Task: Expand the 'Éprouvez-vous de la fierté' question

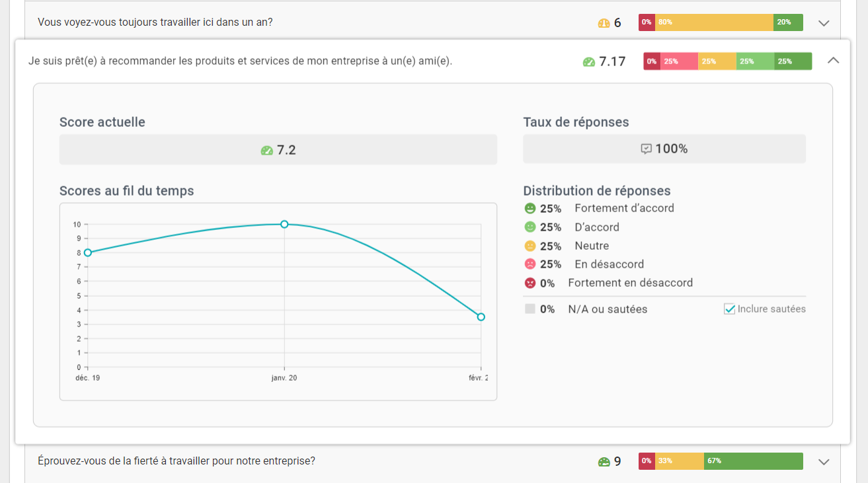Action: point(823,462)
